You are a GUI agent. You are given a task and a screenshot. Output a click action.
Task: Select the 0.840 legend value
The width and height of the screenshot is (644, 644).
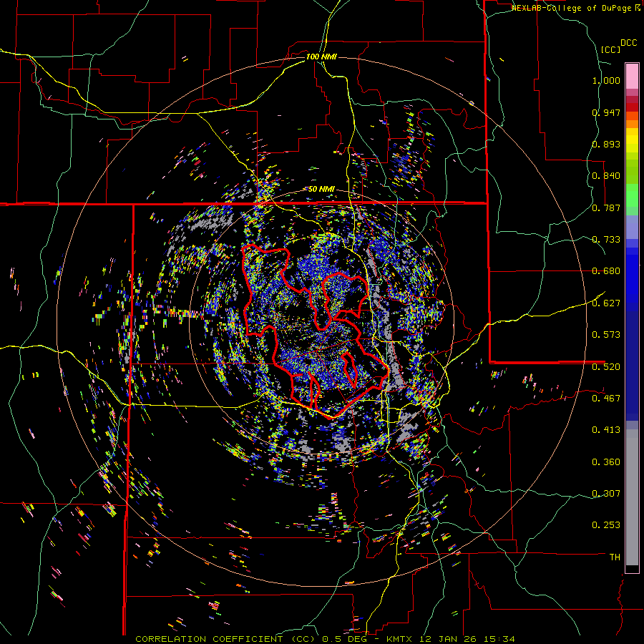(x=606, y=176)
